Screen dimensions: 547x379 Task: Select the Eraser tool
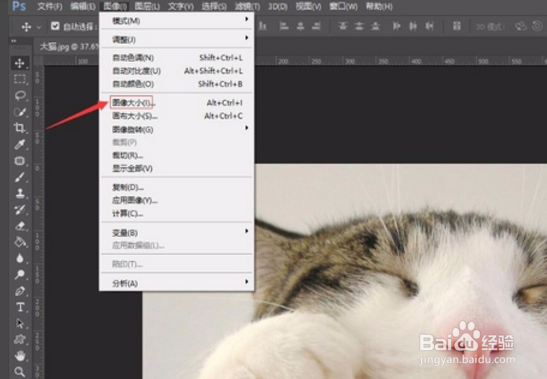coord(20,226)
